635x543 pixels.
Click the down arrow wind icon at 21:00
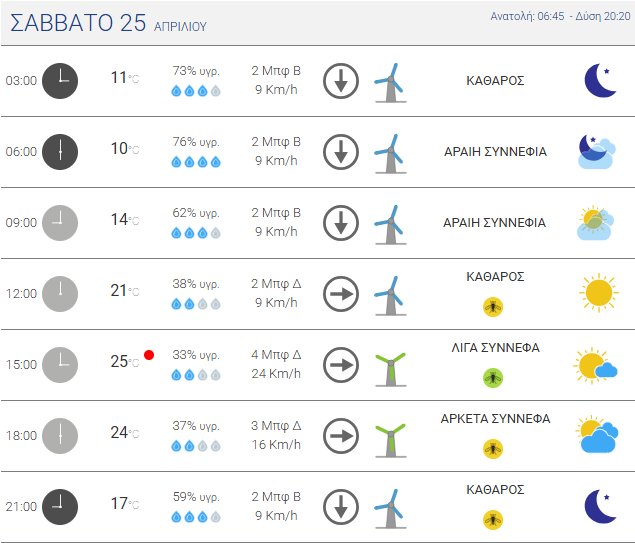tap(341, 506)
